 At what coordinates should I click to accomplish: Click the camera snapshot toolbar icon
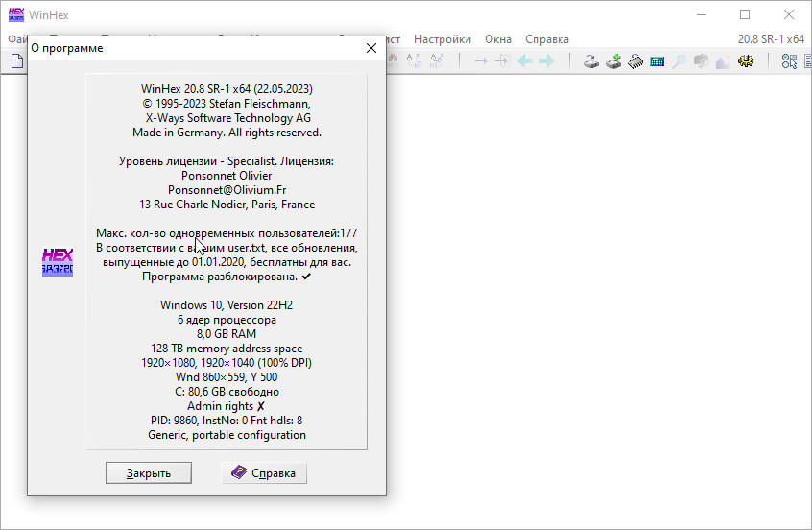[x=702, y=61]
